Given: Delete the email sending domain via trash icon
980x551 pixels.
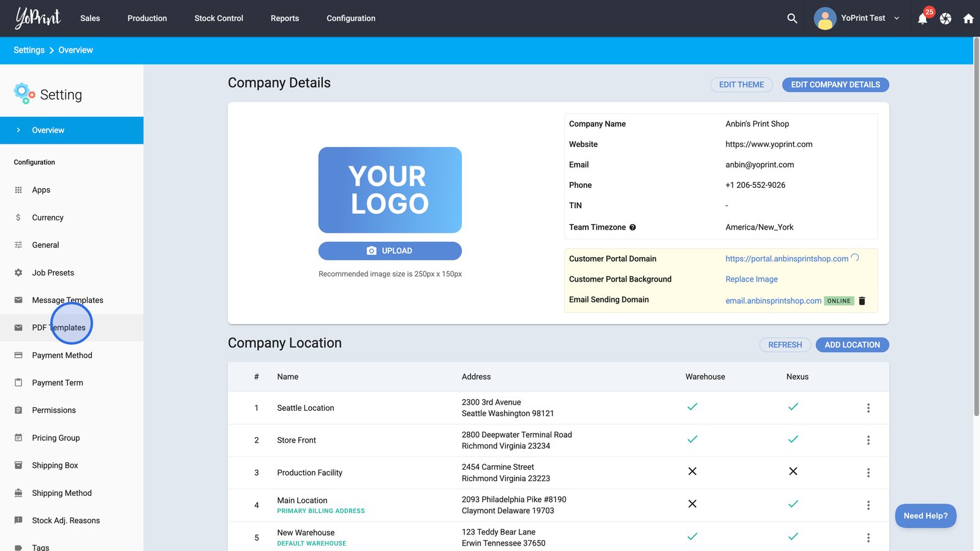Looking at the screenshot, I should click(x=862, y=301).
